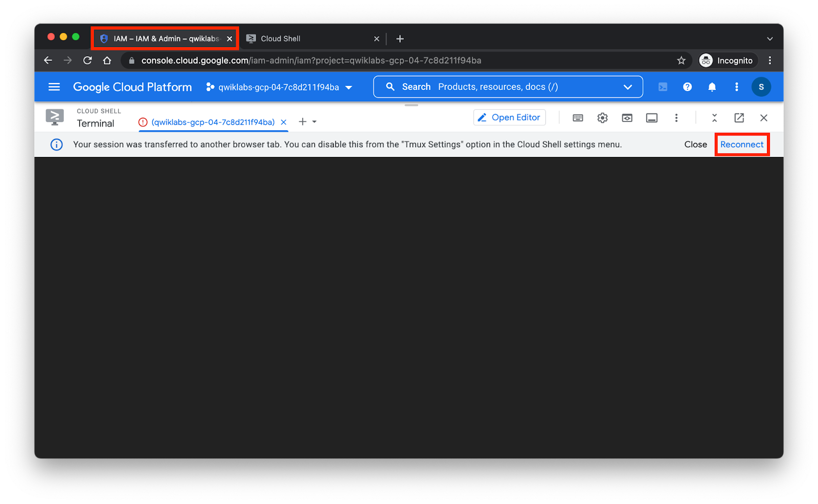Toggle the on-screen keyboard icon

coord(578,118)
